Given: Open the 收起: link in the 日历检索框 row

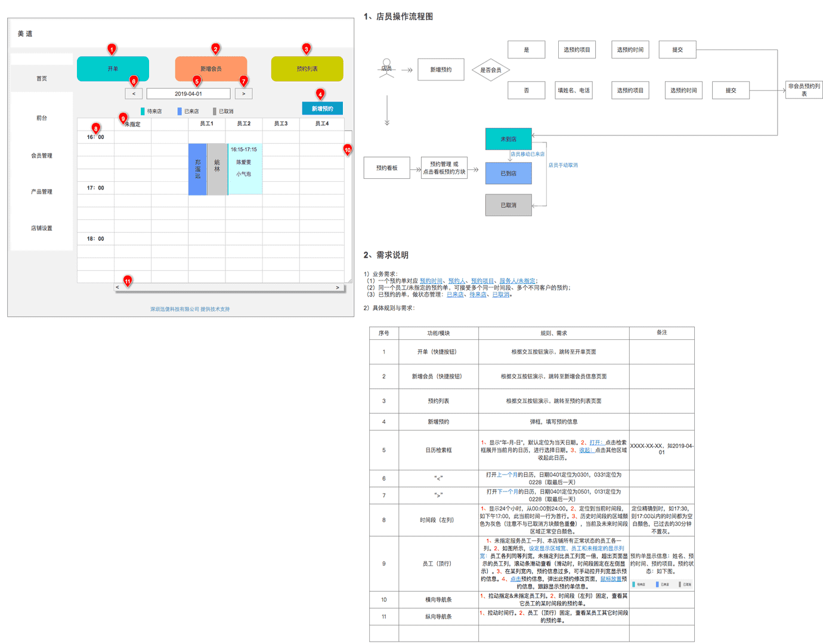Looking at the screenshot, I should click(586, 450).
